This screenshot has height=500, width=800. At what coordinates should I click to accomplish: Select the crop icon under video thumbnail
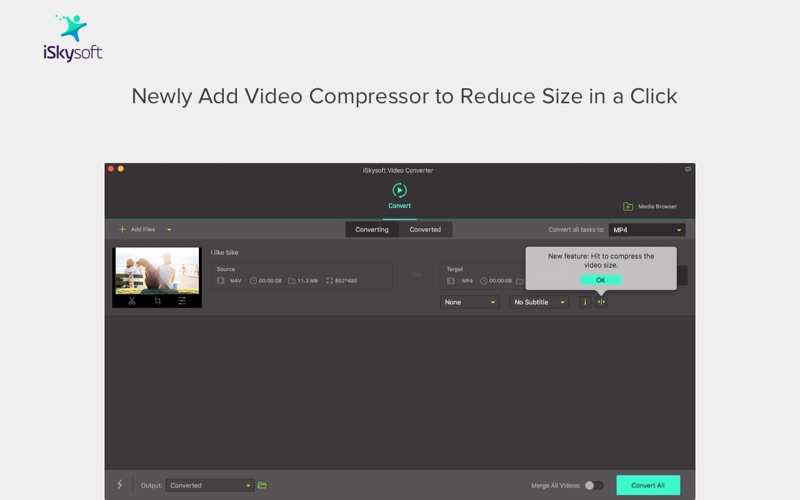tap(158, 301)
